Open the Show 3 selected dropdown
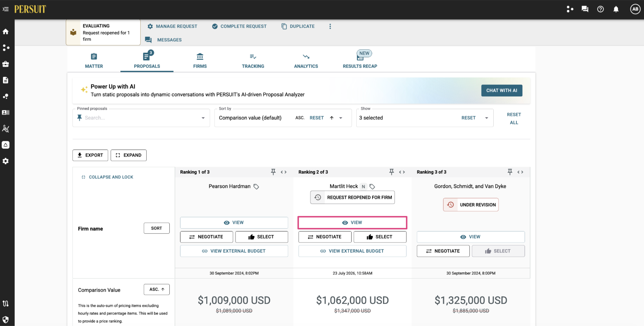This screenshot has height=326, width=644. (487, 118)
